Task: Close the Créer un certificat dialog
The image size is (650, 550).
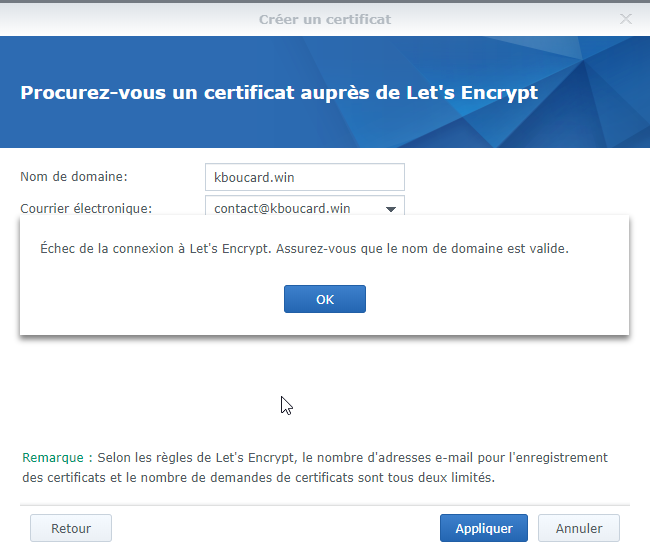Action: pyautogui.click(x=626, y=18)
